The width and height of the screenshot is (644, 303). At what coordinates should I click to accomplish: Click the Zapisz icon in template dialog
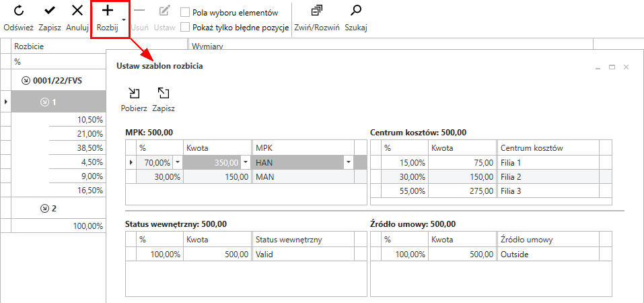[x=164, y=94]
